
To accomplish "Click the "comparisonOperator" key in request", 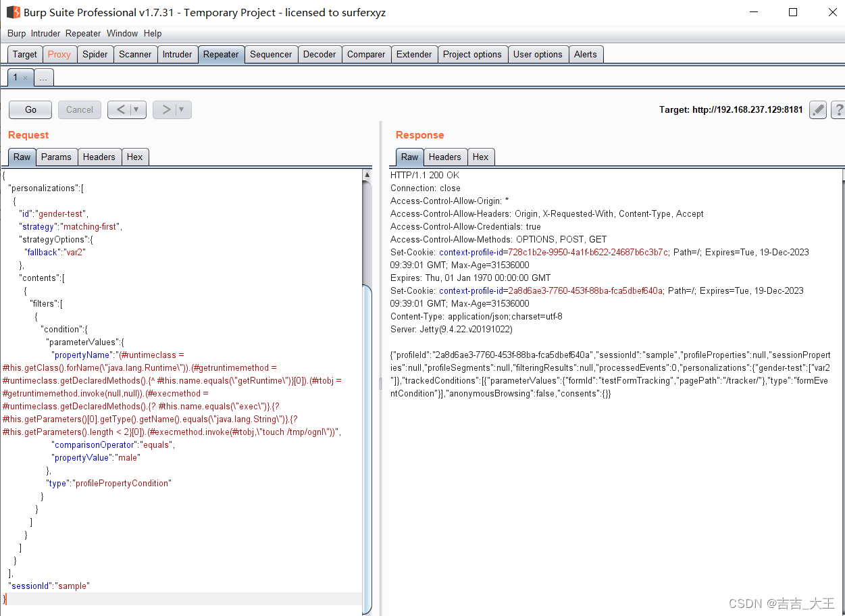I will tap(94, 444).
